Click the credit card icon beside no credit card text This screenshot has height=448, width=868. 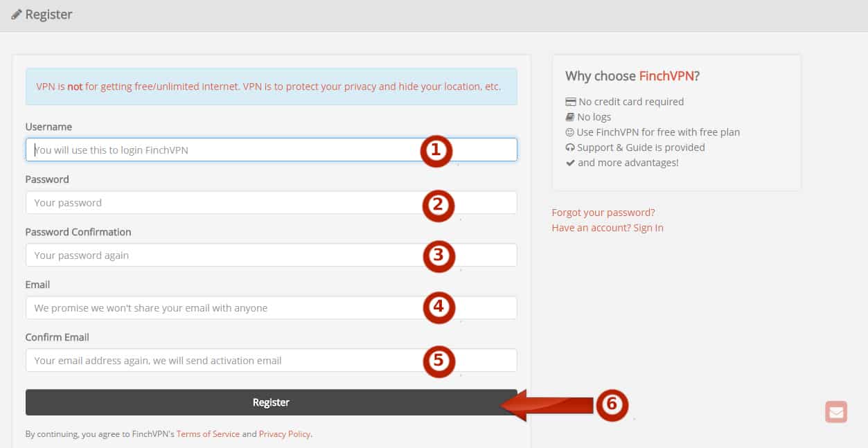pyautogui.click(x=570, y=101)
